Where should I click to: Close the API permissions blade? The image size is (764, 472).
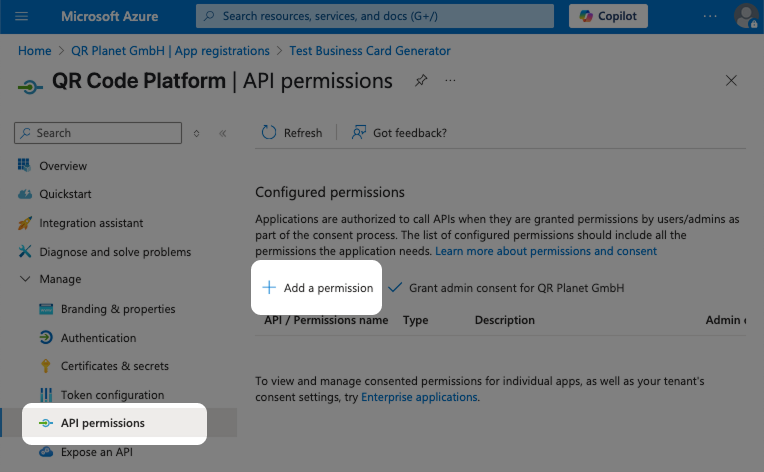[x=731, y=81]
